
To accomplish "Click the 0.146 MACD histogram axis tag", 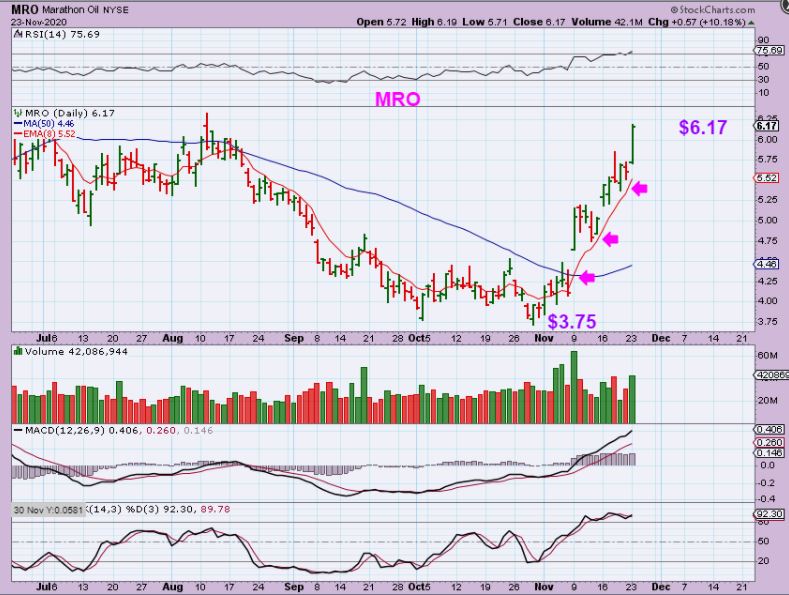I will 769,453.
